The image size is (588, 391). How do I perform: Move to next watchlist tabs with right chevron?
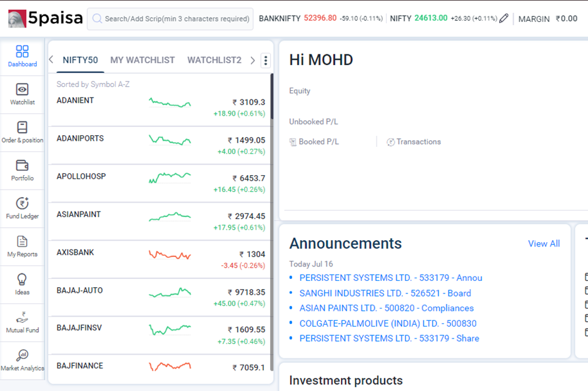click(253, 60)
